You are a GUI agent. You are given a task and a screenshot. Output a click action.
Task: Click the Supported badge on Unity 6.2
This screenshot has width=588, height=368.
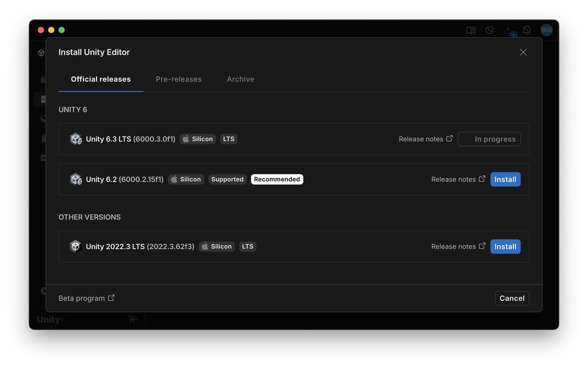227,179
